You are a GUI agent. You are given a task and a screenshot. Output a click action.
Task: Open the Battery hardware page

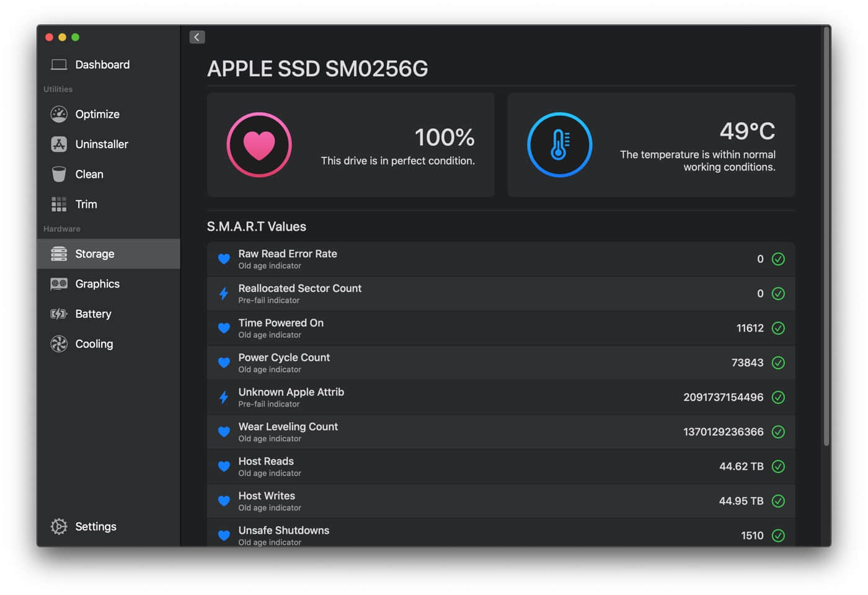(x=108, y=314)
